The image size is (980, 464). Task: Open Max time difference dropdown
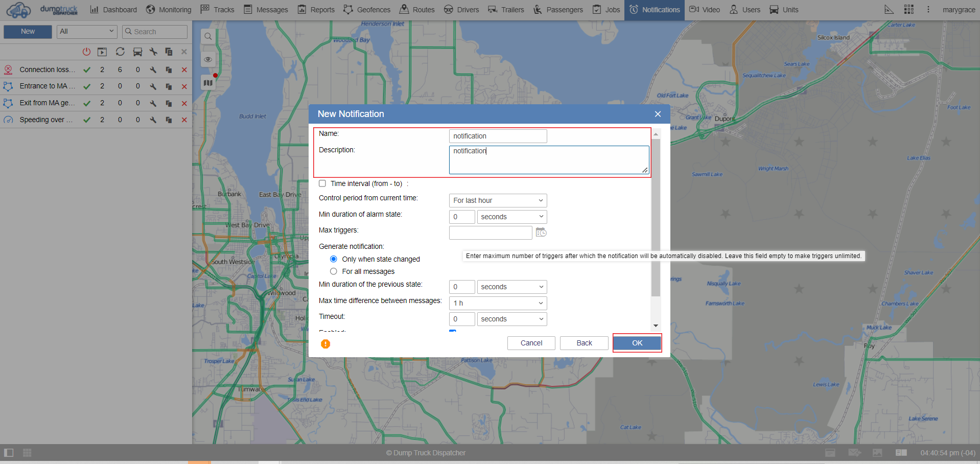[498, 303]
